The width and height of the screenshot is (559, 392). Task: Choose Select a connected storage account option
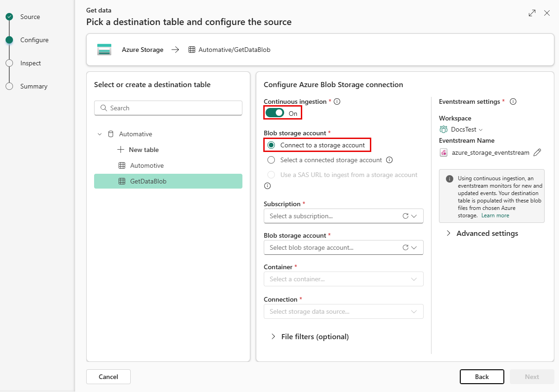[x=272, y=160]
